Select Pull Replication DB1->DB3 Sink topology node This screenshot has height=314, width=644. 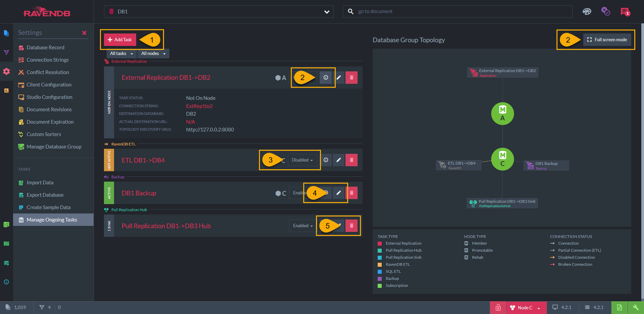[x=502, y=203]
